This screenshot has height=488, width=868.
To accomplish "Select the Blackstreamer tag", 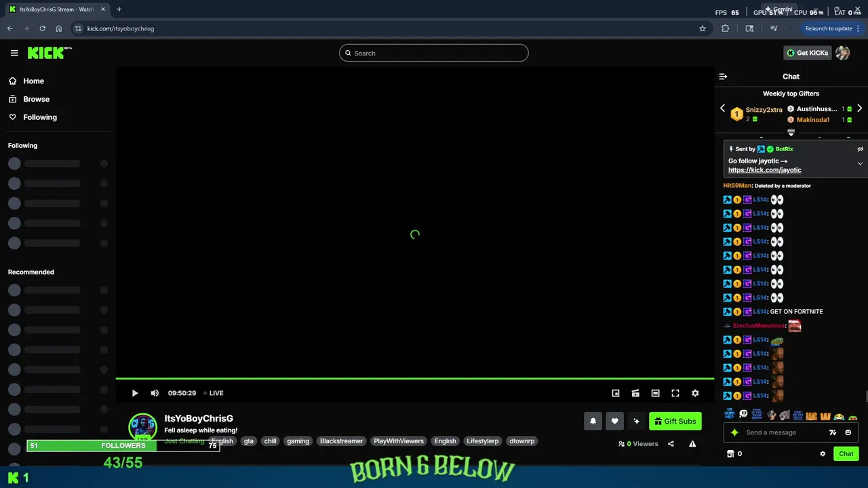I will [x=341, y=441].
